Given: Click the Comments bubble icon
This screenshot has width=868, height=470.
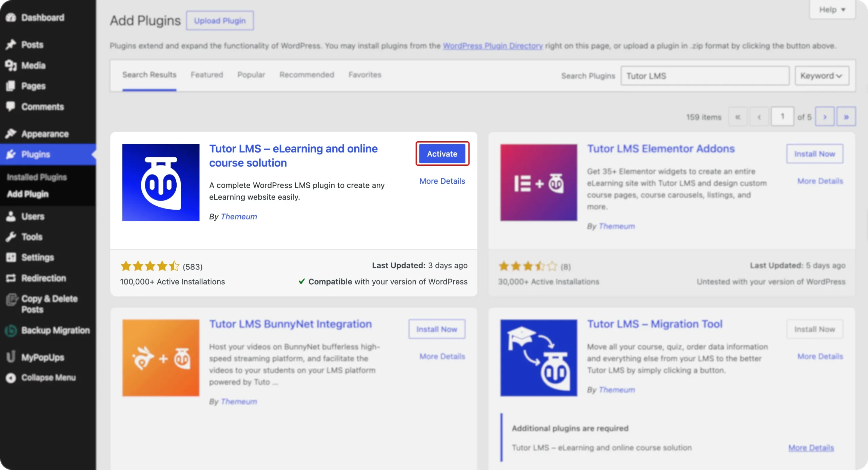Looking at the screenshot, I should coord(11,107).
